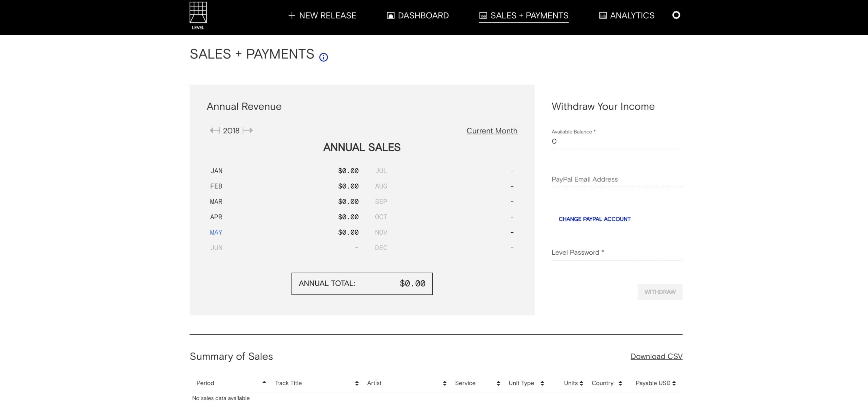Go to previous year arrow before 2018
868x403 pixels.
(215, 130)
